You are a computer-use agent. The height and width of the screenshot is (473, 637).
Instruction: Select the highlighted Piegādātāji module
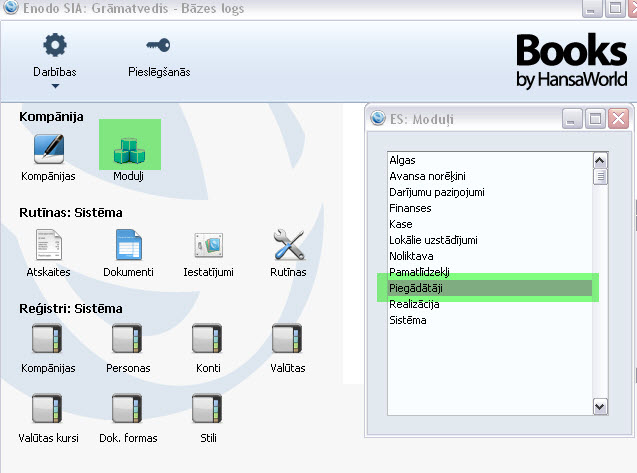(x=490, y=288)
